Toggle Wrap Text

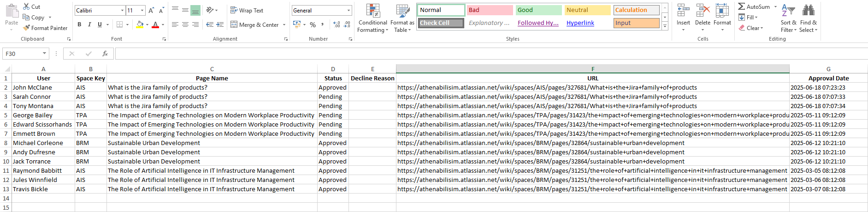(x=247, y=10)
